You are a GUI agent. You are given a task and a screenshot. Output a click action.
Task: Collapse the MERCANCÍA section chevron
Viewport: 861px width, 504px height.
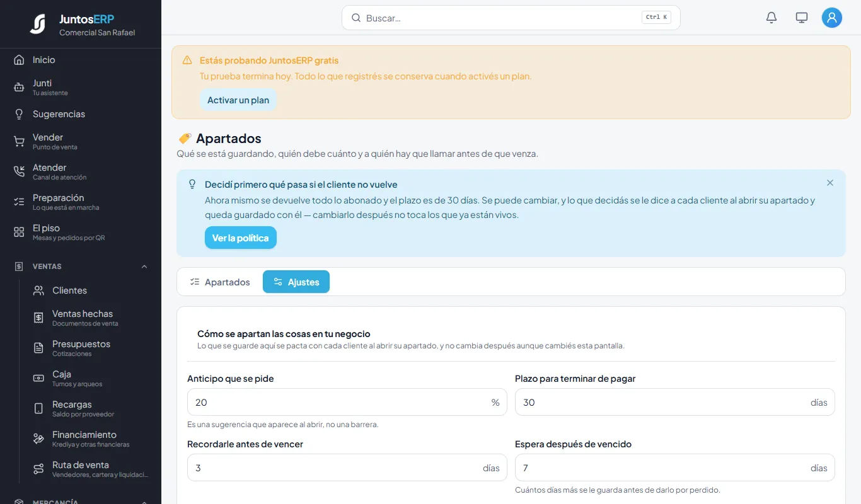point(144,501)
